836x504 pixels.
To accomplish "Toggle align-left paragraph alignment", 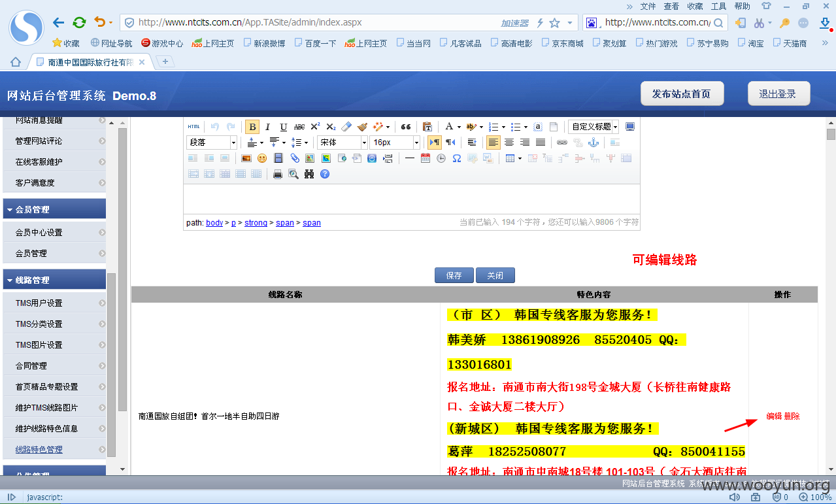I will pos(493,143).
